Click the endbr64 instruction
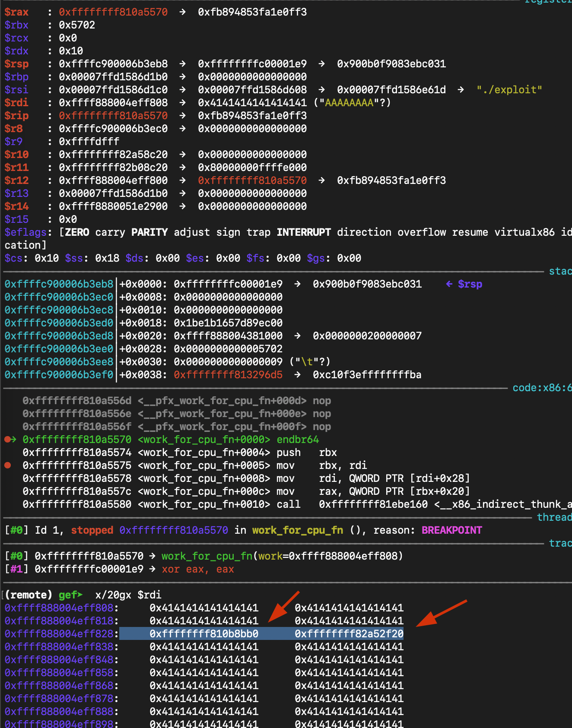572x728 pixels. [x=298, y=440]
